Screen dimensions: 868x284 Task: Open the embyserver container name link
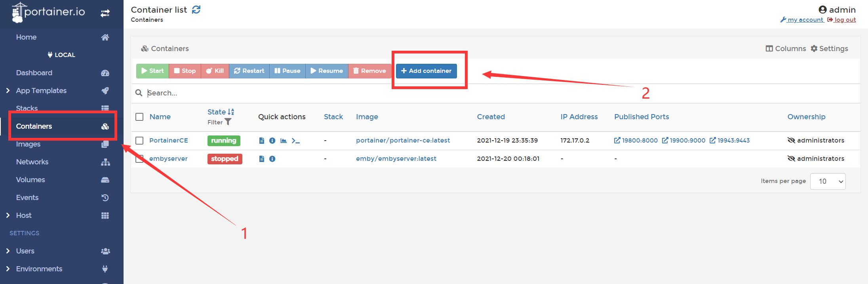(168, 159)
